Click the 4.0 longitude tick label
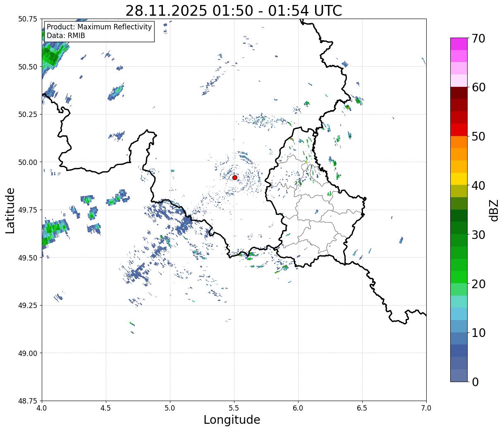 pos(42,408)
